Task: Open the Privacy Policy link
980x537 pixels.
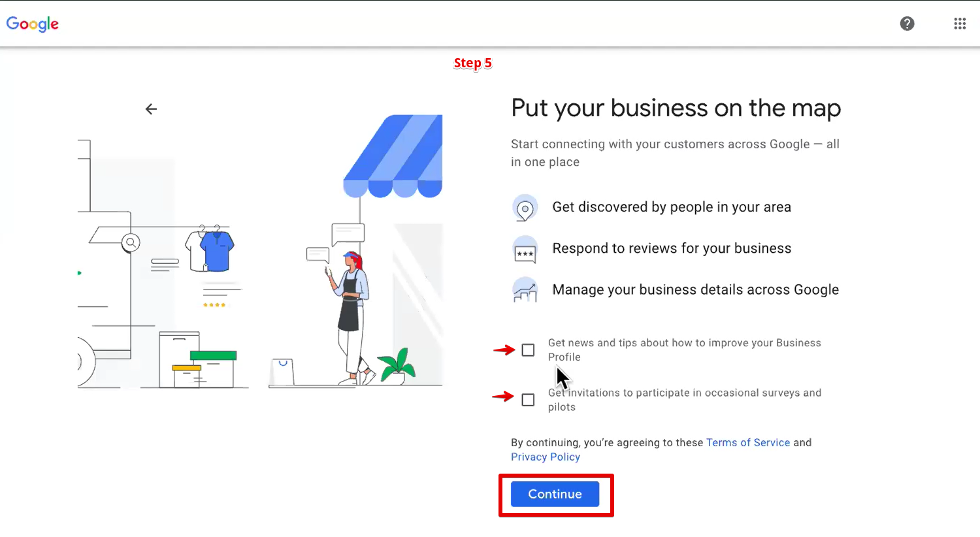Action: (545, 457)
